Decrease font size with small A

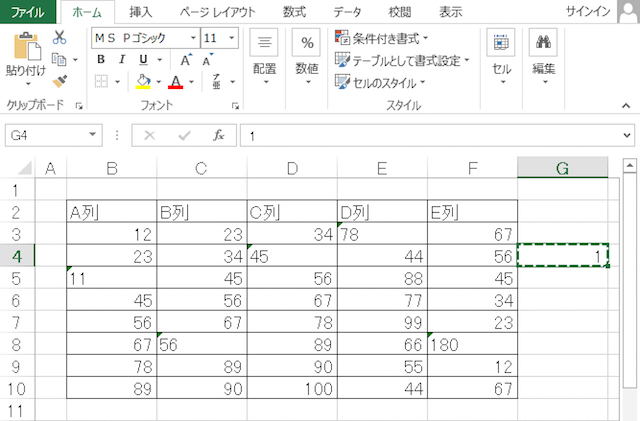click(x=207, y=60)
